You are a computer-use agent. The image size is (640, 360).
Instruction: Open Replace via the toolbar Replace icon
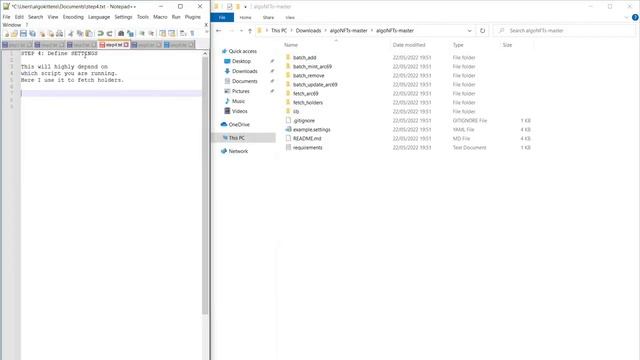pos(130,34)
